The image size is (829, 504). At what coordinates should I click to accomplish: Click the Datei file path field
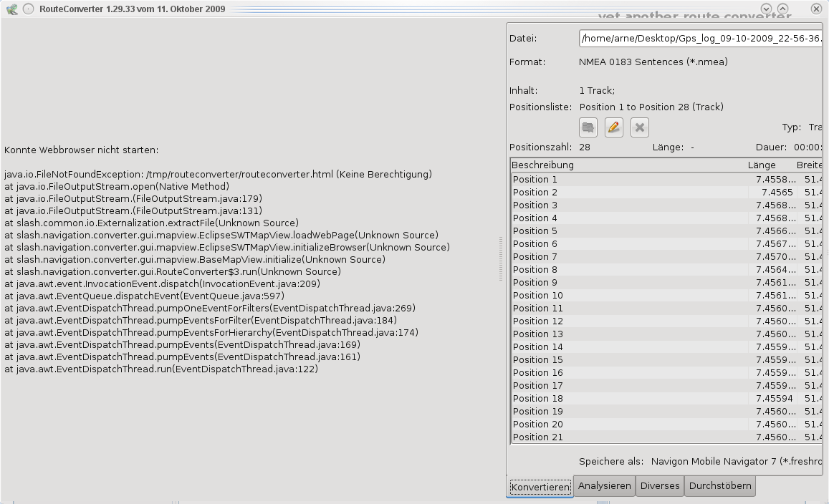click(700, 39)
